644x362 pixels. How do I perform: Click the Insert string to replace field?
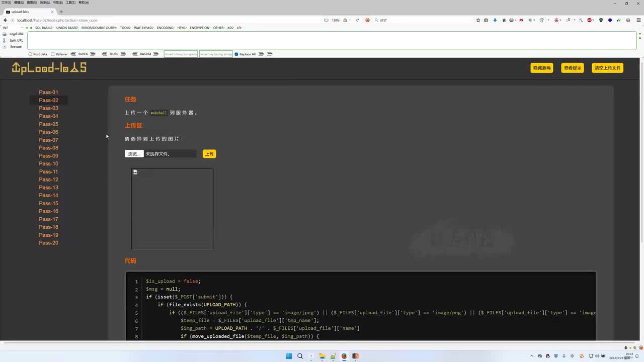point(181,54)
